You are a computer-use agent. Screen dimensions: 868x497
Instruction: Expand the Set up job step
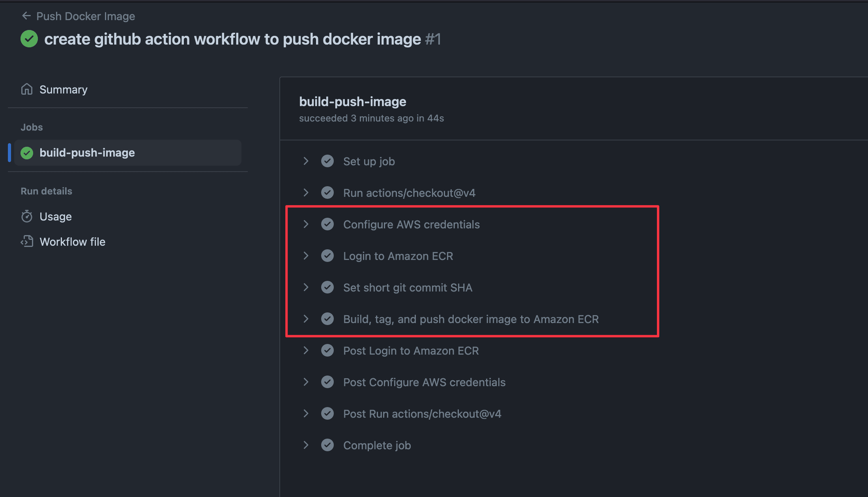(x=306, y=161)
